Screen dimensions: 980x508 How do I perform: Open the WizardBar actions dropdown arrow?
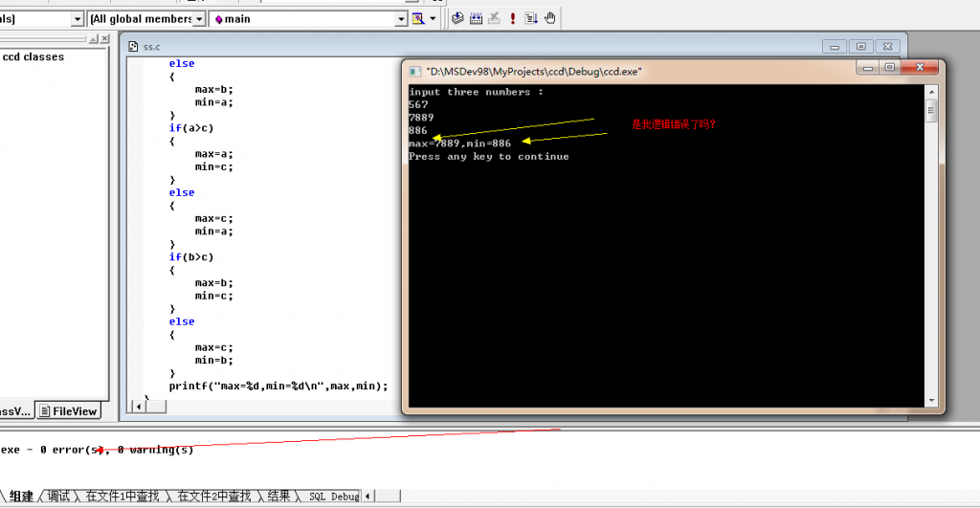pos(433,19)
